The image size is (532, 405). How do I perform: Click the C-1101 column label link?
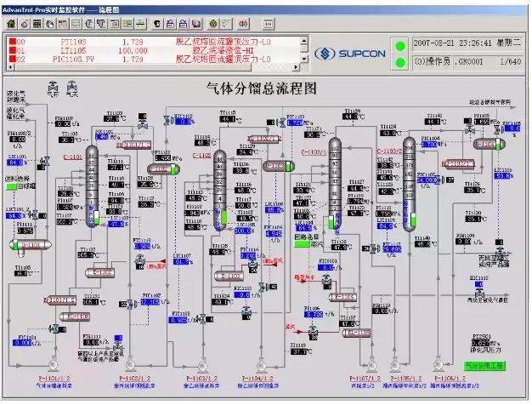tap(72, 157)
